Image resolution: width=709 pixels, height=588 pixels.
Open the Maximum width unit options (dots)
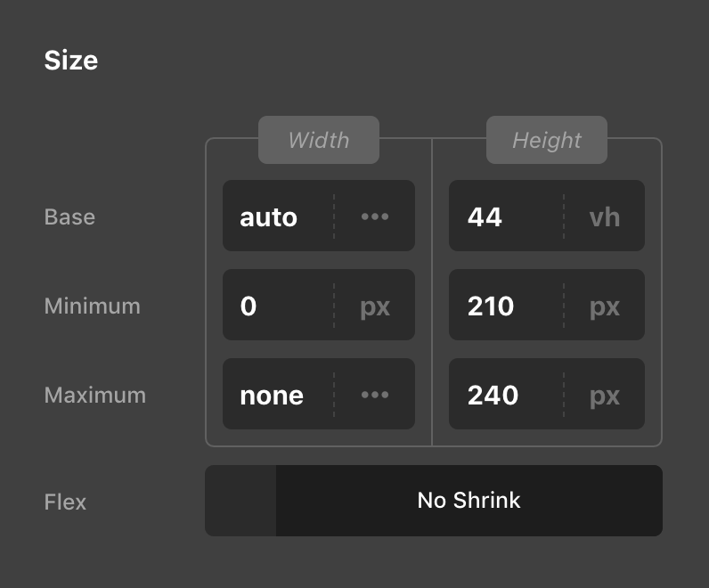tap(375, 395)
